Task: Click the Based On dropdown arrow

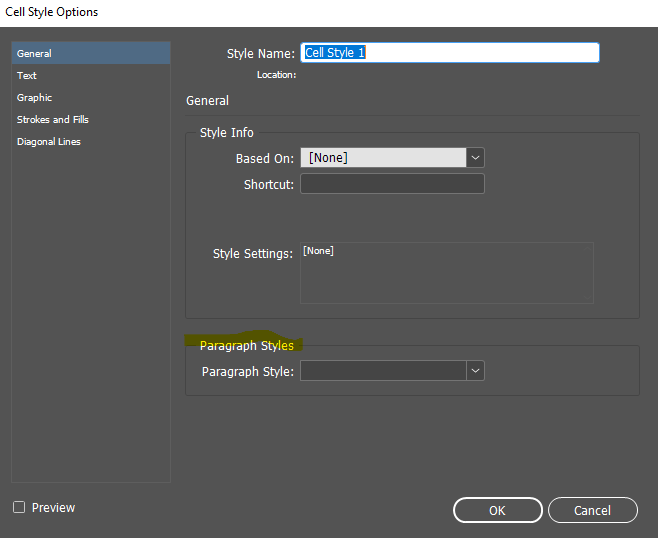Action: pyautogui.click(x=475, y=158)
